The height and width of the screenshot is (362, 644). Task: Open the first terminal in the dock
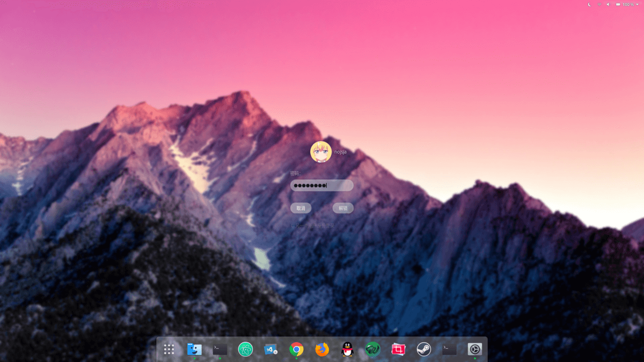(x=220, y=350)
